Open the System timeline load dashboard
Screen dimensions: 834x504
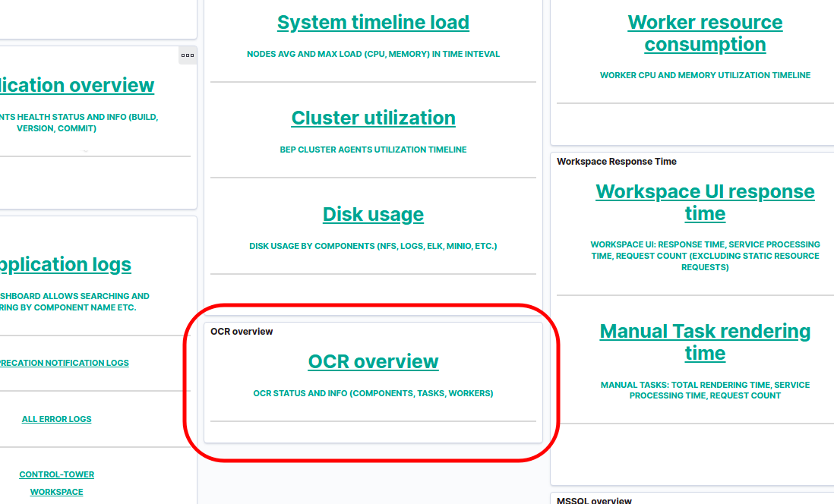point(373,22)
